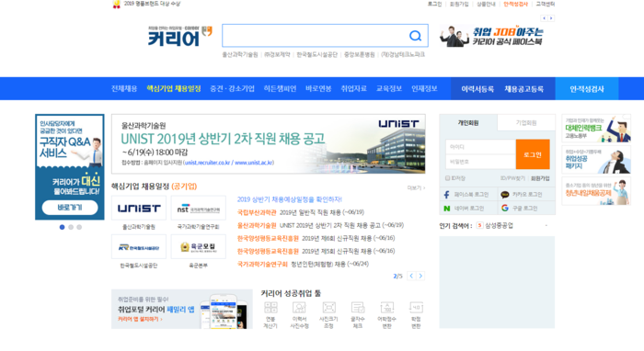Click the 바로가기 button on the Q&A banner
This screenshot has width=644, height=351.
(x=70, y=208)
